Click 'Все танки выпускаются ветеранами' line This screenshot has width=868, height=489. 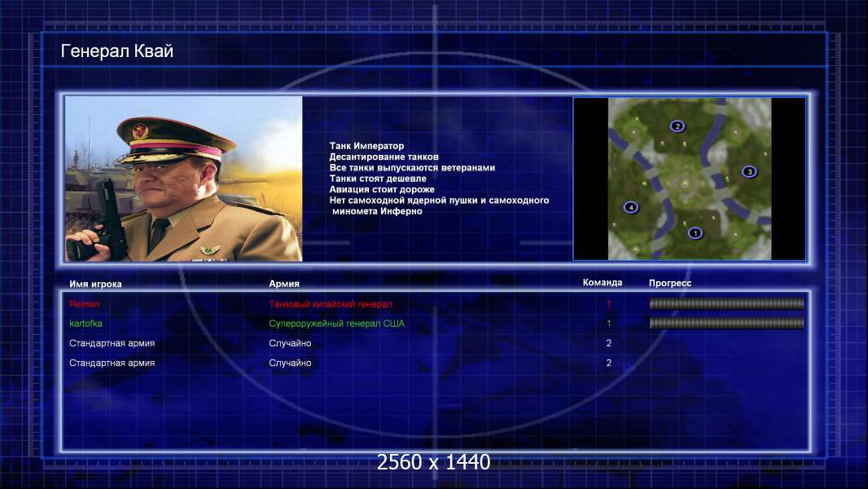(412, 168)
